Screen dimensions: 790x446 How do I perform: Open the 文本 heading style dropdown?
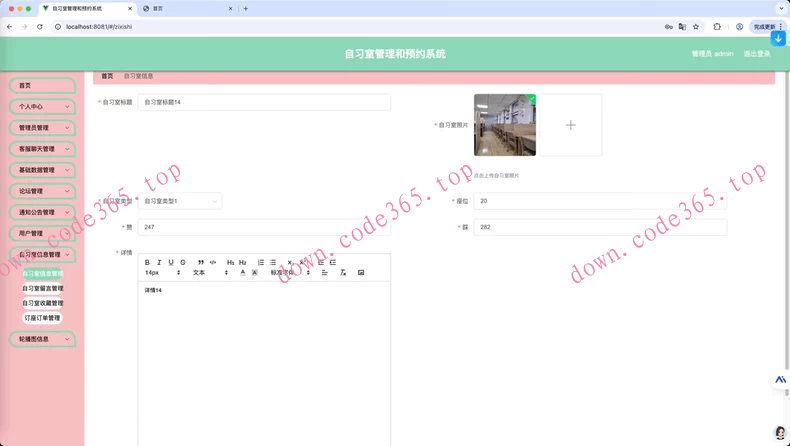click(211, 273)
